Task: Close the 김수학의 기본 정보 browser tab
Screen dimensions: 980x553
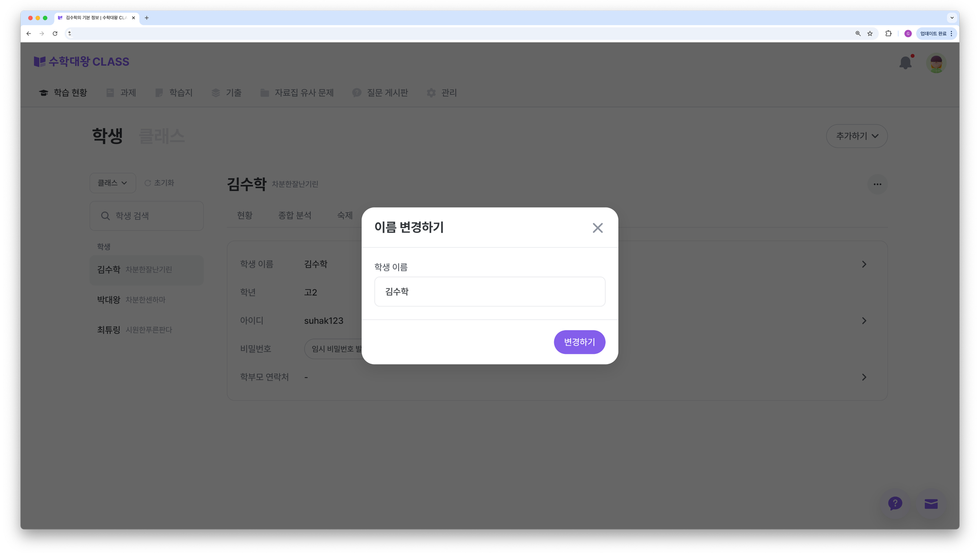Action: pos(133,18)
